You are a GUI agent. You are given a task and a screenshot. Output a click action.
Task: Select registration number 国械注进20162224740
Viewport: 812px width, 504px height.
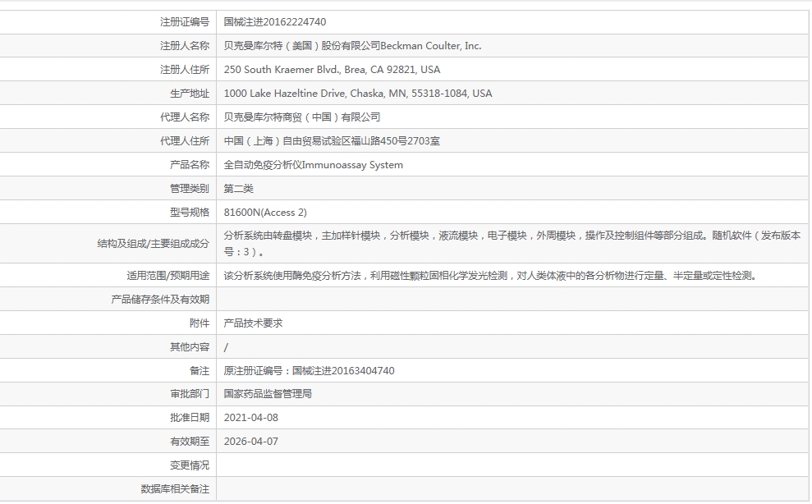coord(275,22)
